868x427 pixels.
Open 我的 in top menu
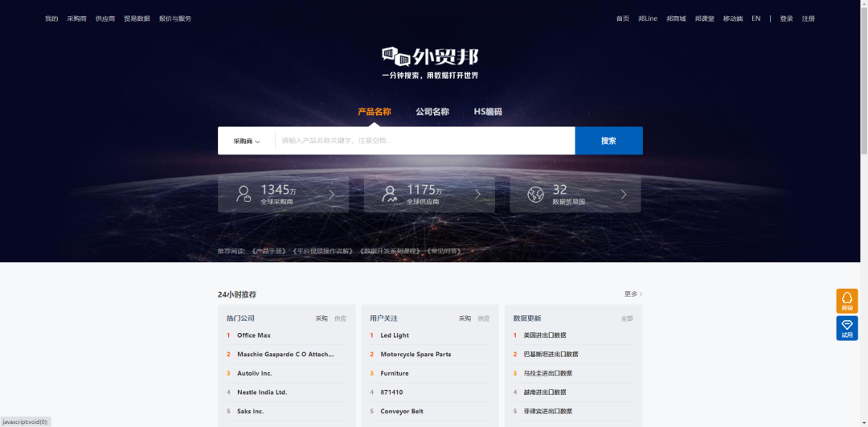coord(51,18)
